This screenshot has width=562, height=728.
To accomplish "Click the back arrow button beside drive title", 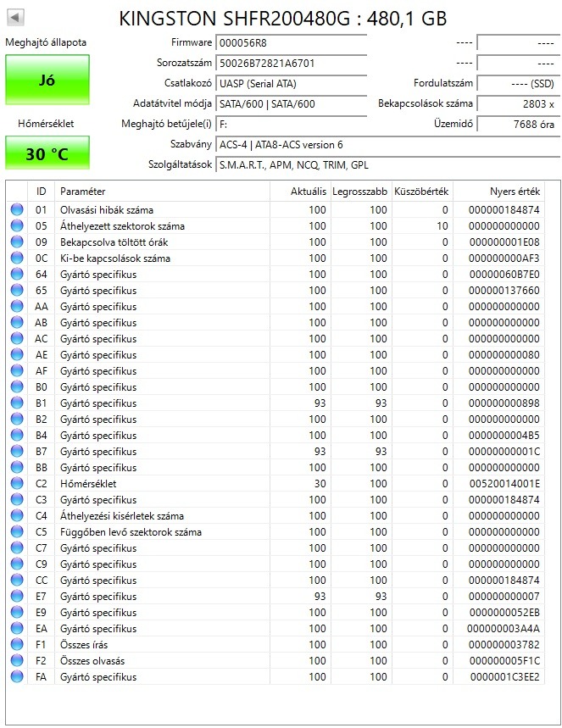I will point(15,18).
